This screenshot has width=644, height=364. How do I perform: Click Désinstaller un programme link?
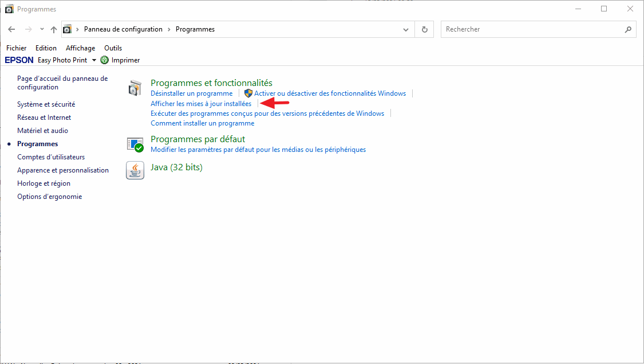tap(191, 93)
